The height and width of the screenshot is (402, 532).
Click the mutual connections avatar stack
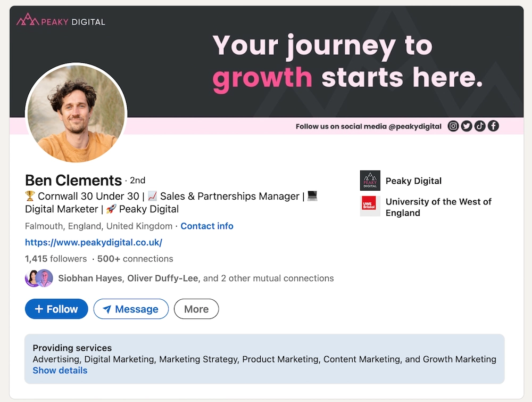(x=39, y=278)
